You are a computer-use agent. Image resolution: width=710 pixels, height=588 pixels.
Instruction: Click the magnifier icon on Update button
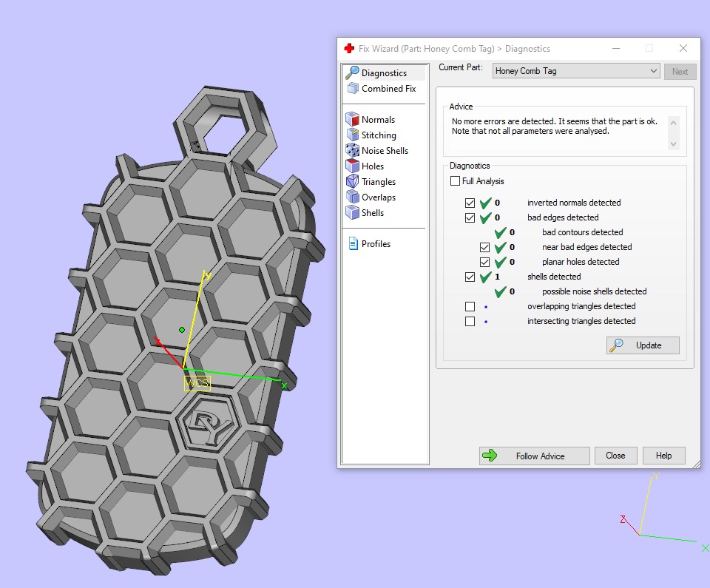616,345
